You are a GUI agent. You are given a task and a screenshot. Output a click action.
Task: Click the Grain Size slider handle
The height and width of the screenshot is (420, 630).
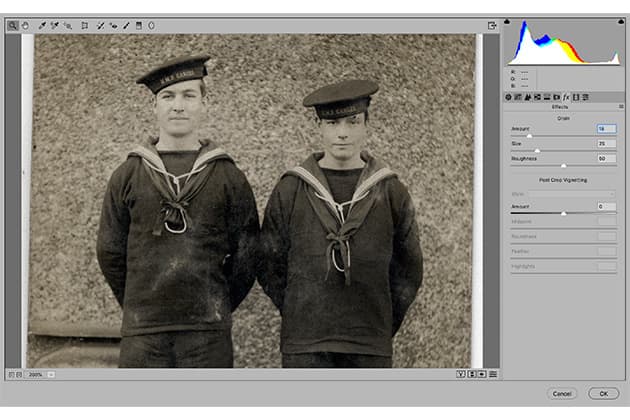[537, 151]
